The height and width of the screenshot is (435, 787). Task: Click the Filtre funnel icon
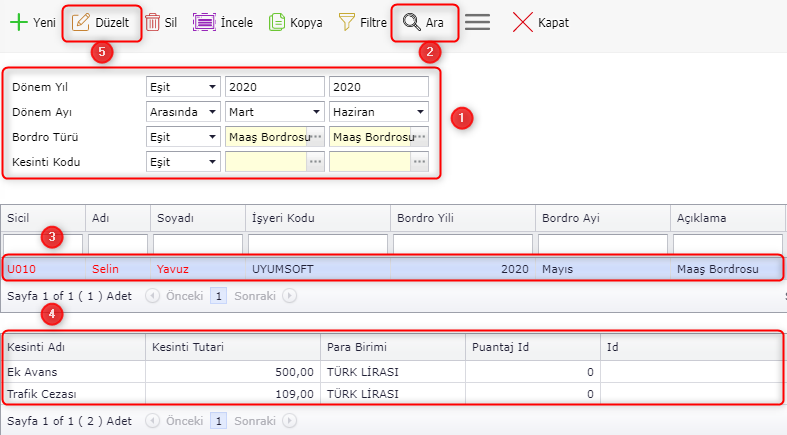pos(347,22)
